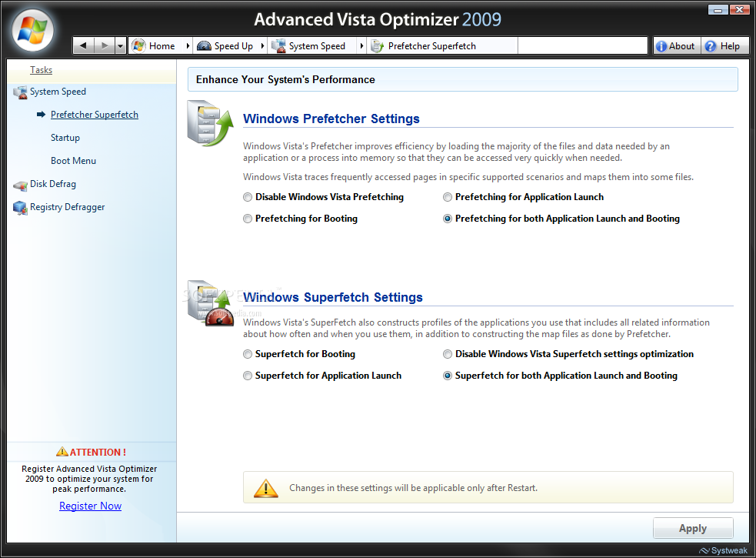Close the Advanced Vista Optimizer window
The image size is (756, 558).
[739, 10]
